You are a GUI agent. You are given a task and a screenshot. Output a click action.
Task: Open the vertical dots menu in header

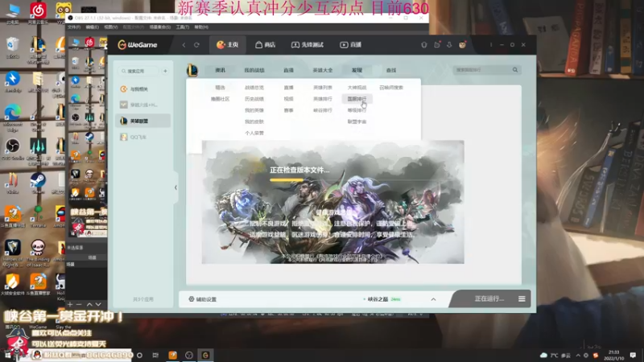pos(491,45)
